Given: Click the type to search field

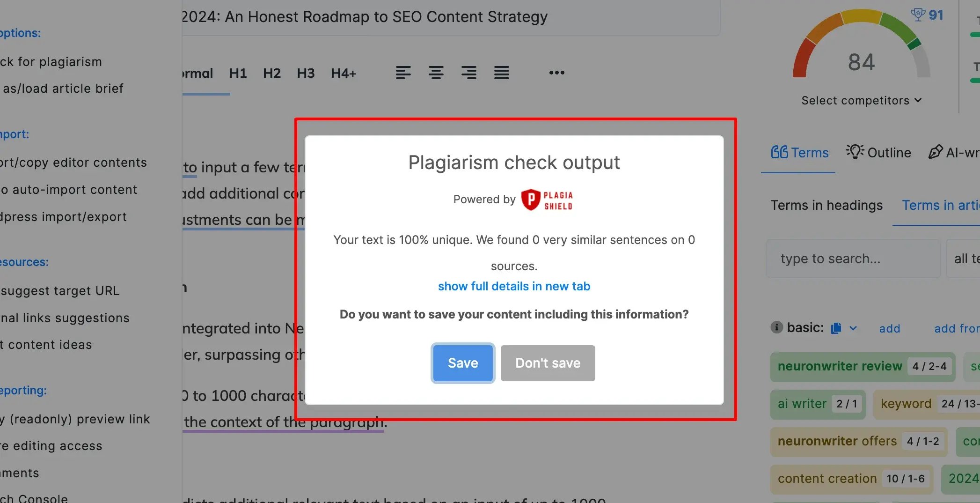Looking at the screenshot, I should click(x=853, y=259).
